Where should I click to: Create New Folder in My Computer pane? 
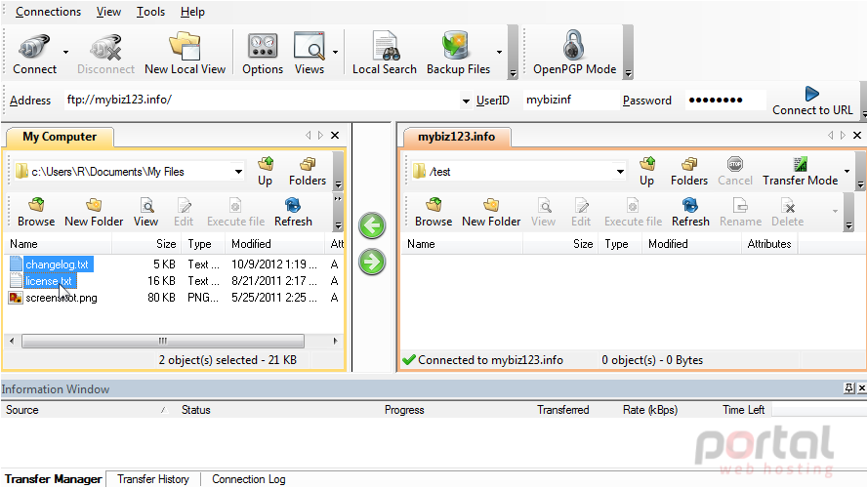click(94, 213)
